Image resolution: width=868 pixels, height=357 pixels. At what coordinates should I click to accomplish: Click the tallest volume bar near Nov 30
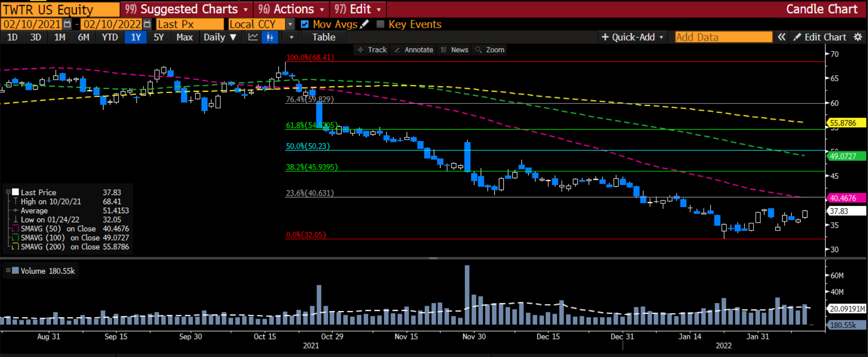click(467, 295)
